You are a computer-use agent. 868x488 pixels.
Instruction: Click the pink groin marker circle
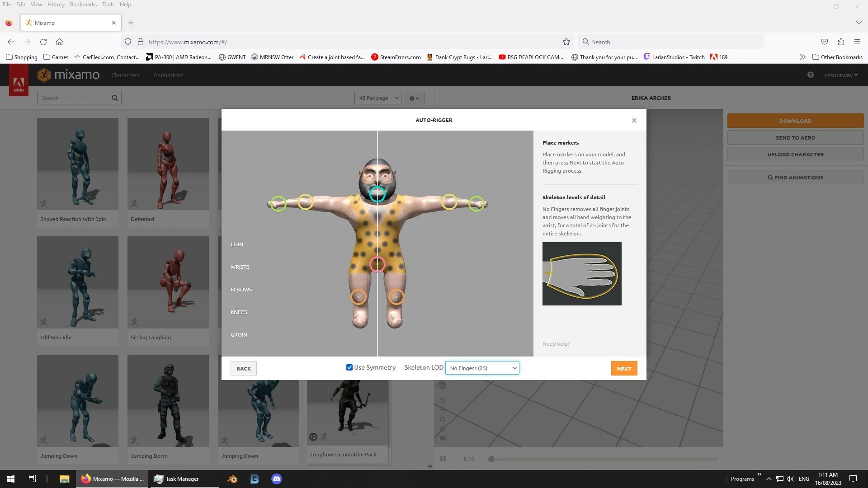click(377, 264)
